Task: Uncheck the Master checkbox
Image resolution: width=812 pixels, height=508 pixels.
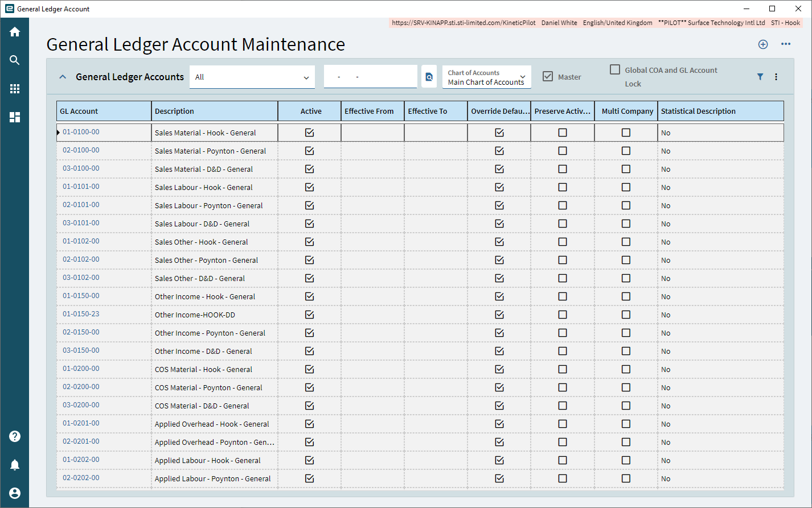Action: point(548,76)
